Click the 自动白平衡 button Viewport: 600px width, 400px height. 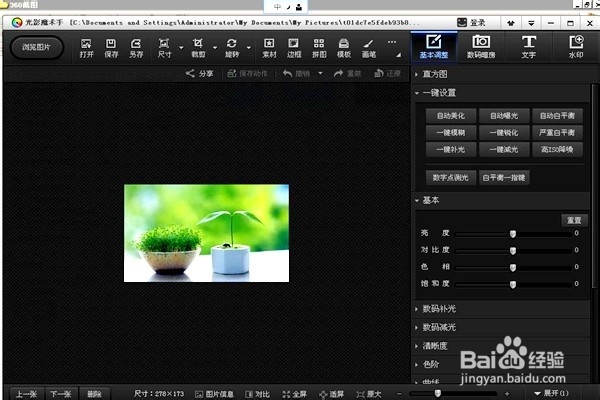(557, 116)
